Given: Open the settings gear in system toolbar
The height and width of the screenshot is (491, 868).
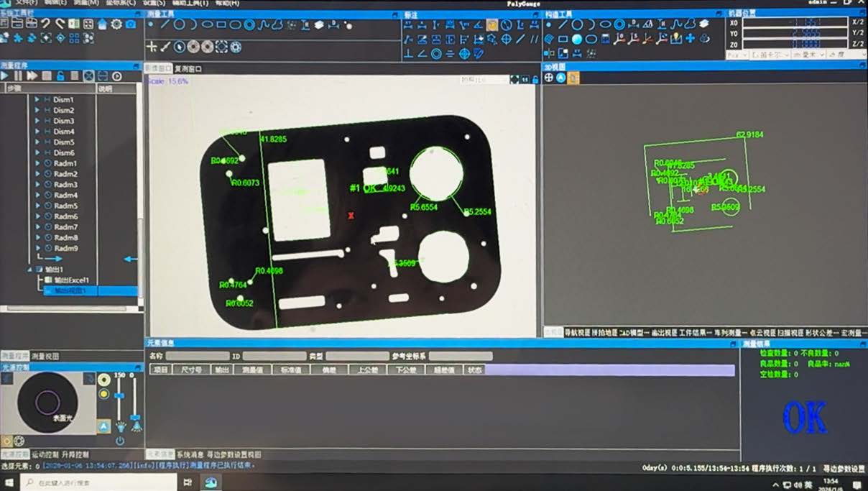Looking at the screenshot, I should pos(116,24).
